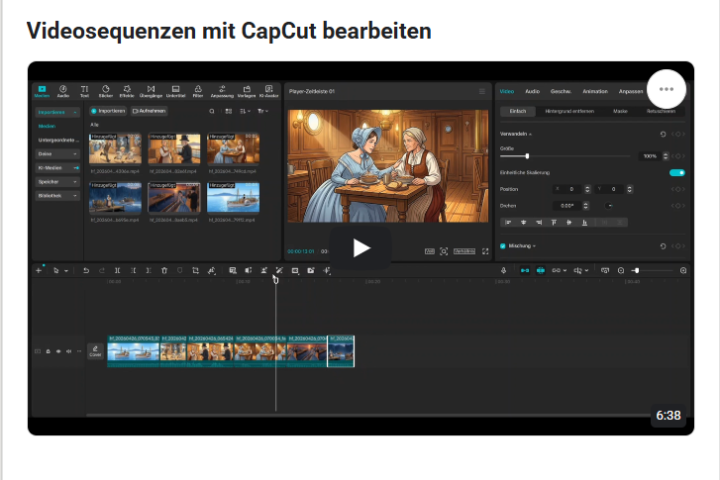The width and height of the screenshot is (720, 480).
Task: Open the Vorlagen templates icon
Action: 247,91
